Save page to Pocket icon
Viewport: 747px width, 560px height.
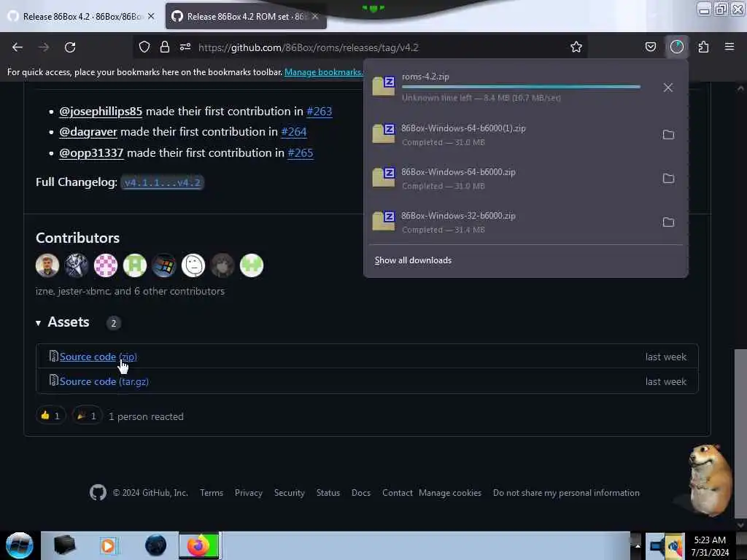pyautogui.click(x=650, y=47)
